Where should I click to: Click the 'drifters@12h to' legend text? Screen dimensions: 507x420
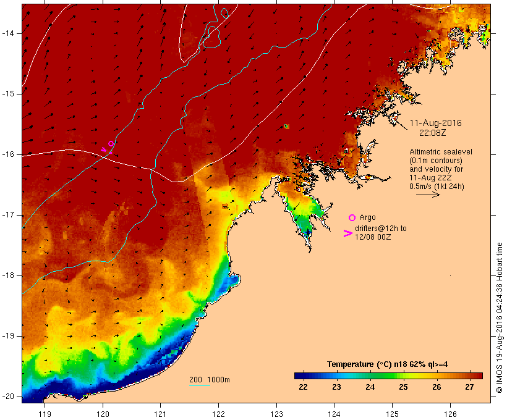click(381, 229)
